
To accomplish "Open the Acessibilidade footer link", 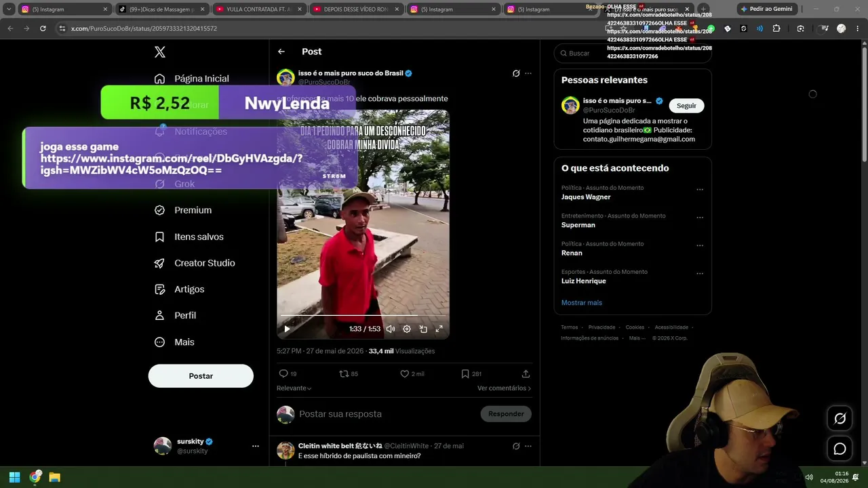I will point(671,327).
